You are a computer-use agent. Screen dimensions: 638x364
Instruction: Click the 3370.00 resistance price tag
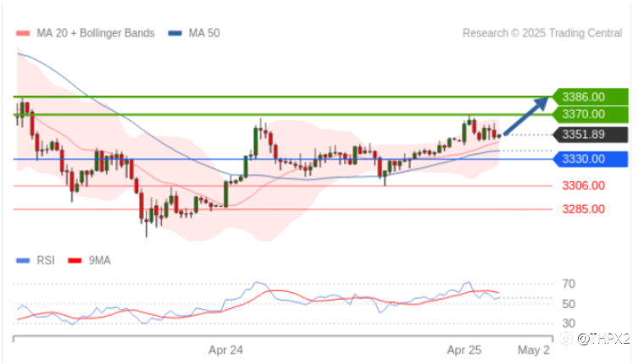590,114
